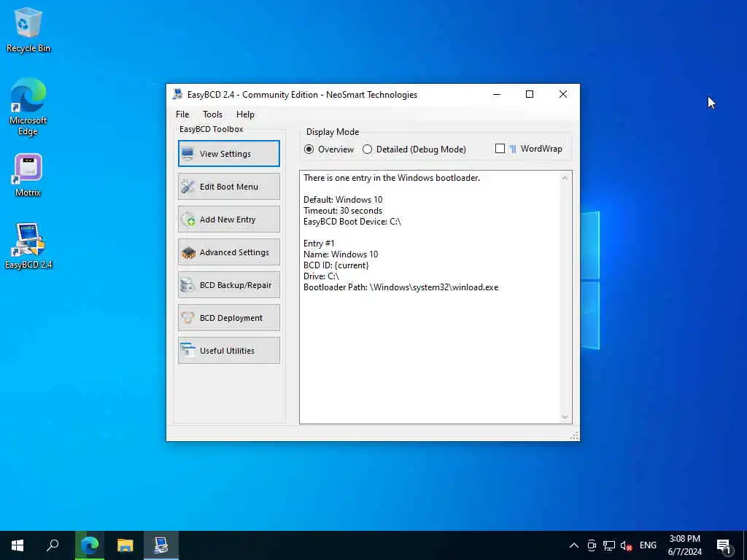The image size is (747, 560).
Task: Click the EasyBCD title bar app icon
Action: [178, 94]
